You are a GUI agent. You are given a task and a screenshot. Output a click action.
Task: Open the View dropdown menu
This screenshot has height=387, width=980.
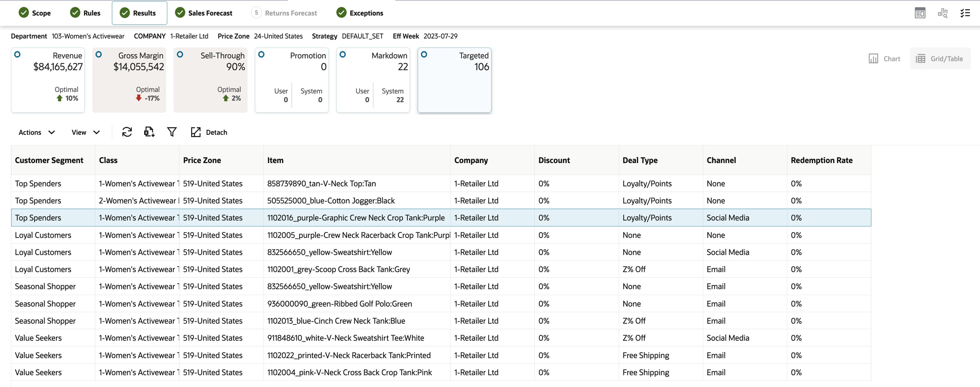point(86,132)
